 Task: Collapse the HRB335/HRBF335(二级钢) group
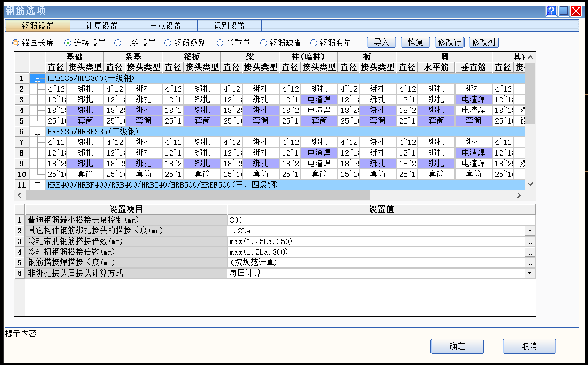click(37, 132)
